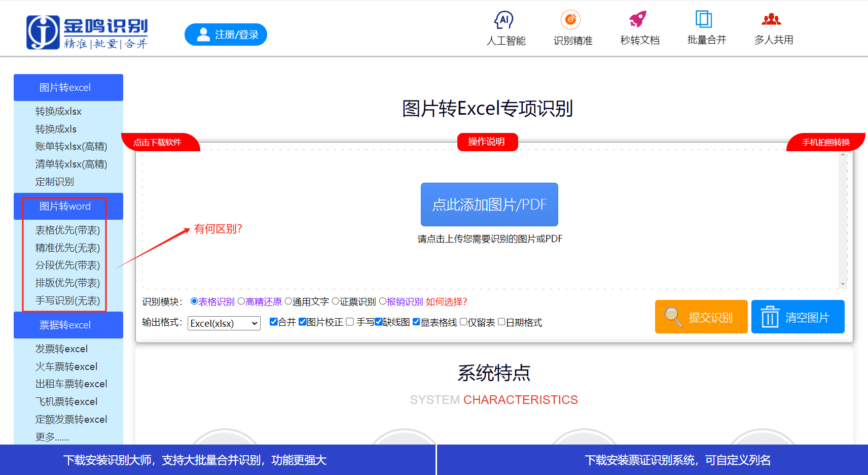Click the 点击下载软件 red tab
This screenshot has height=475, width=868.
pyautogui.click(x=160, y=142)
